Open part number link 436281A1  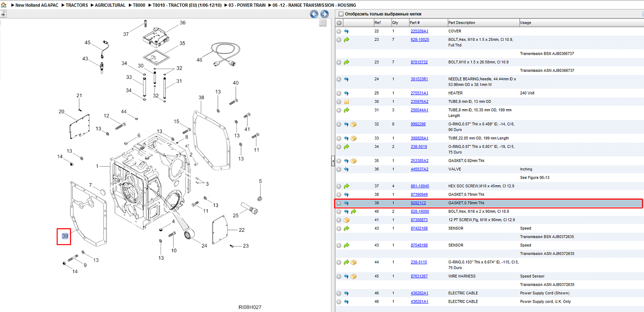[419, 302]
